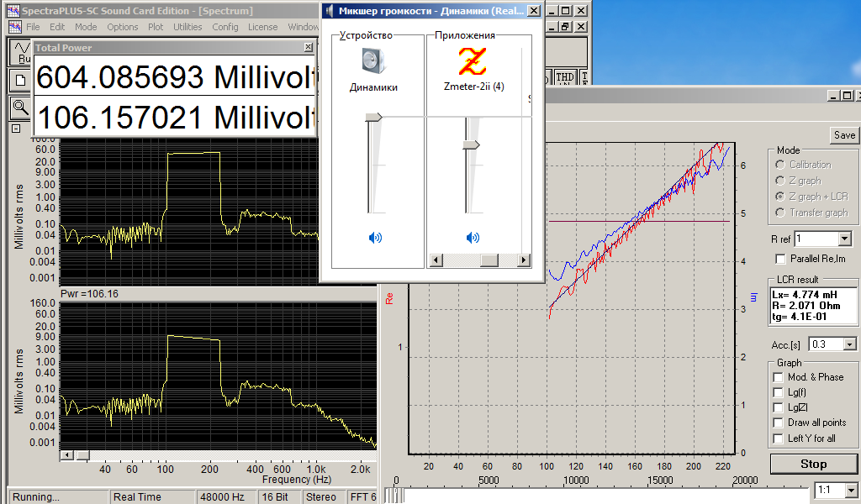Click the 604.085693 Millivolt readout
The width and height of the screenshot is (861, 504).
(175, 76)
